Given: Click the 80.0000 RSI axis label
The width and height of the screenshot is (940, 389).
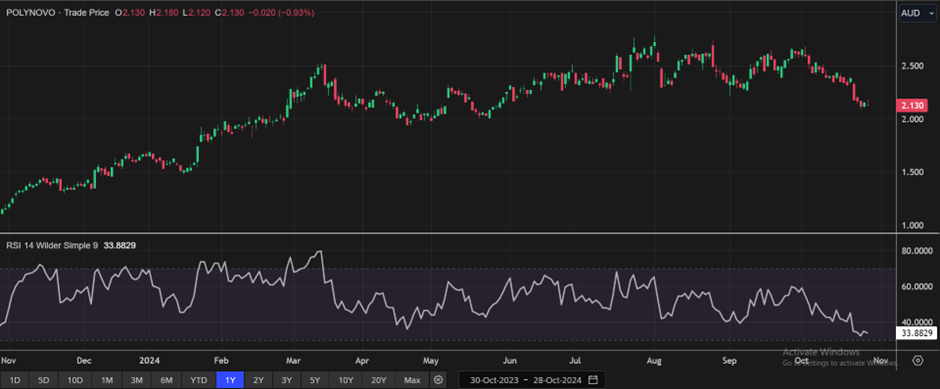Looking at the screenshot, I should click(917, 251).
